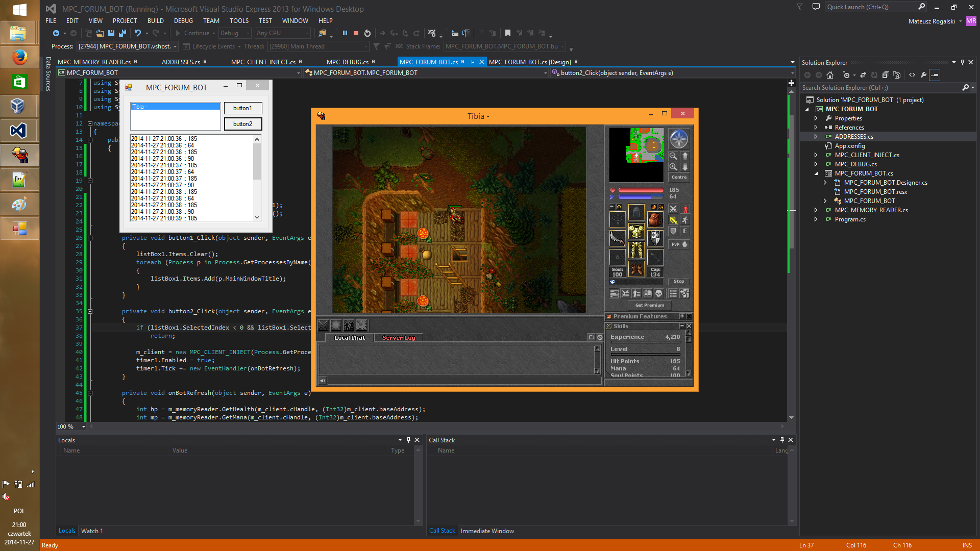Click the Tibia compass rose
980x551 pixels.
click(x=679, y=139)
